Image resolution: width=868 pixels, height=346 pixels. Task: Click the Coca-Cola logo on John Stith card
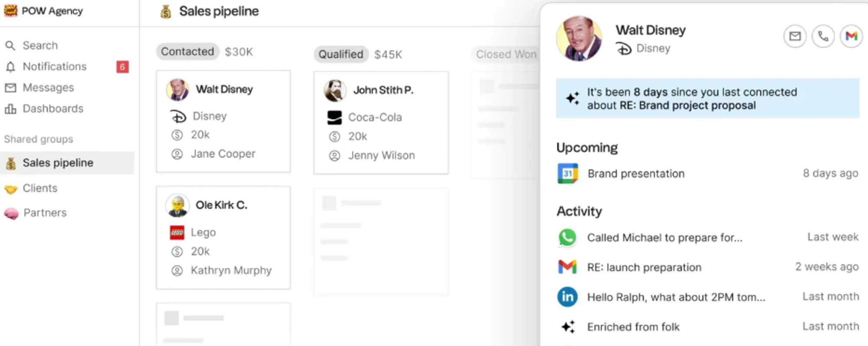(335, 118)
